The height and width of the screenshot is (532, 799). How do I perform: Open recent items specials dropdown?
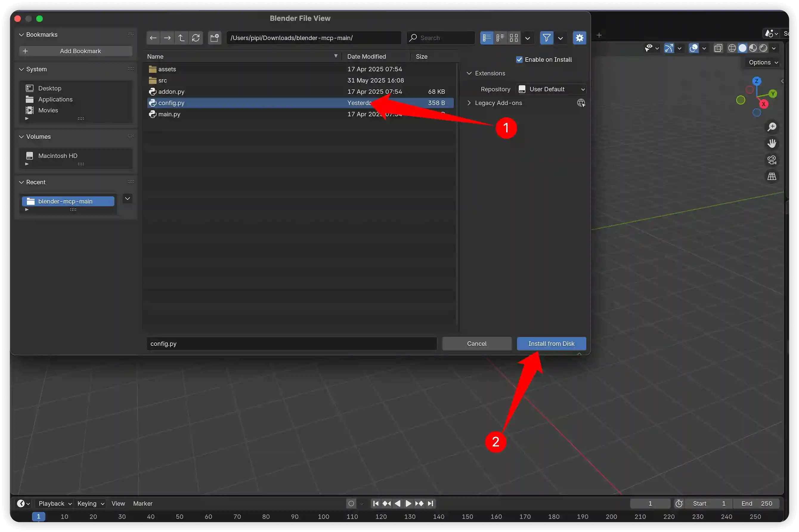point(128,199)
